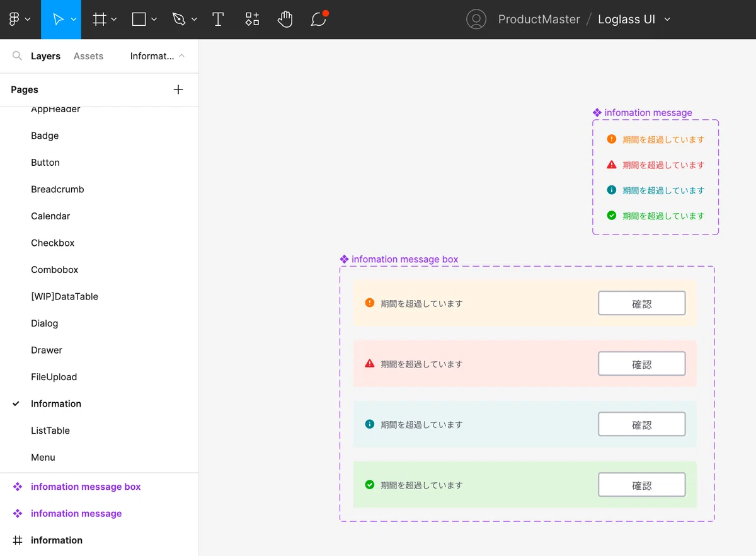Image resolution: width=756 pixels, height=556 pixels.
Task: Open the Breadcrumb page
Action: click(x=57, y=189)
